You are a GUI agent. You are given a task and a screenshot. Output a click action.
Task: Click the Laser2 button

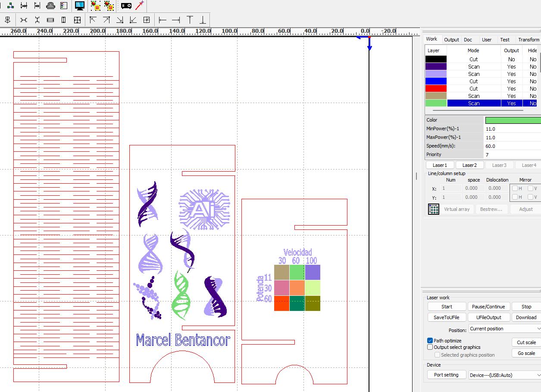tap(469, 165)
